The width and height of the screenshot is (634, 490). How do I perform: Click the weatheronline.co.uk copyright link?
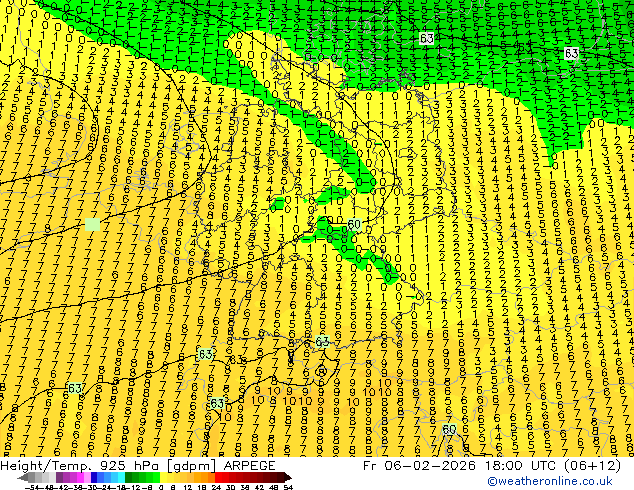550,481
